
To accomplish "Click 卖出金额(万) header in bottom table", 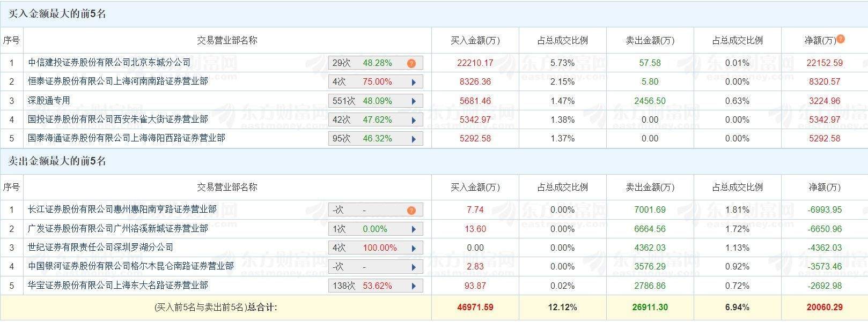I will (650, 187).
